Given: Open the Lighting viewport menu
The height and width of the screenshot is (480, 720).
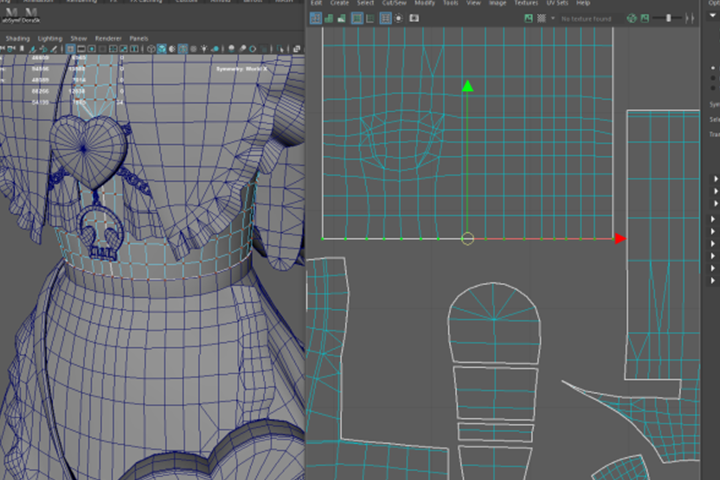Looking at the screenshot, I should click(50, 39).
